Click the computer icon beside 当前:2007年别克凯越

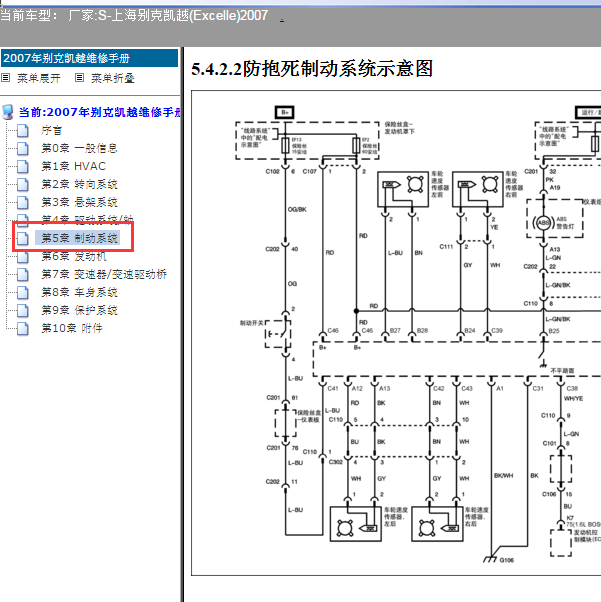coord(8,112)
